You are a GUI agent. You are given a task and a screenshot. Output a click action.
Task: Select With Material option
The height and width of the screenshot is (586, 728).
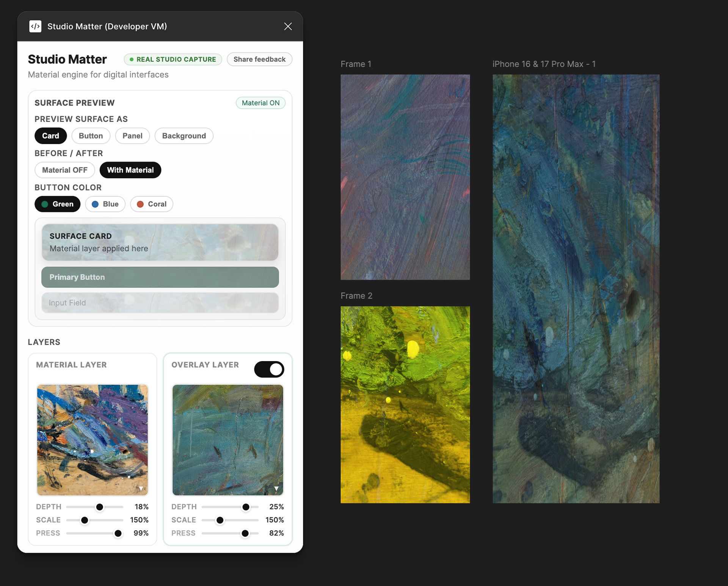click(x=130, y=170)
